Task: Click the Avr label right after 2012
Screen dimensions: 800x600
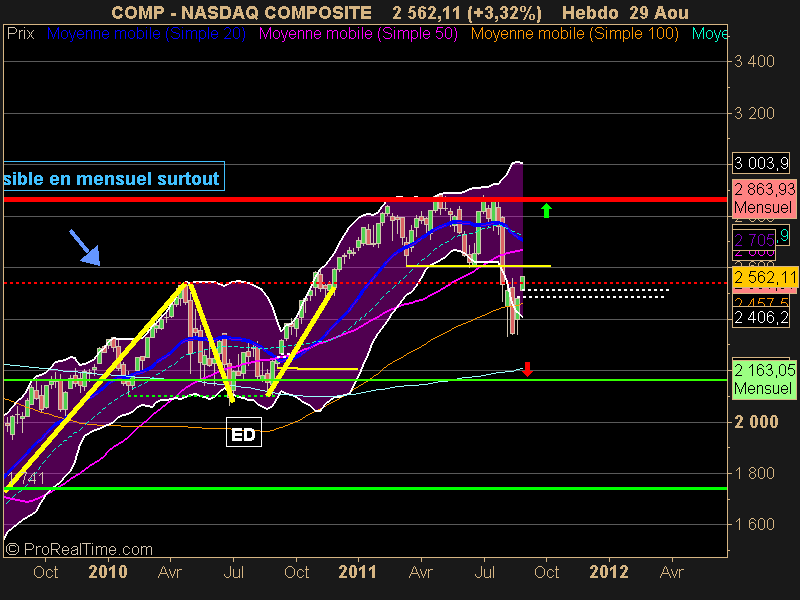Action: click(671, 572)
